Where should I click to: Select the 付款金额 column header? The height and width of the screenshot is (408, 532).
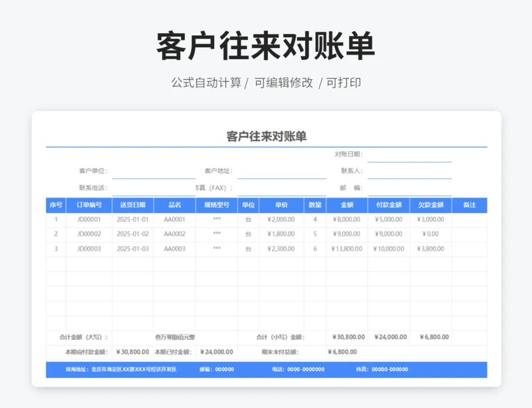coord(388,205)
